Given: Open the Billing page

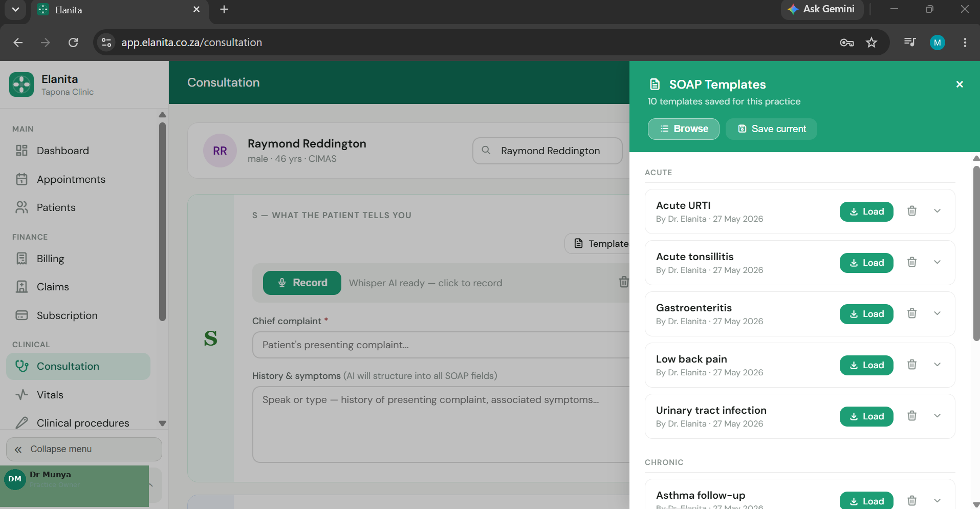Looking at the screenshot, I should [x=78, y=259].
